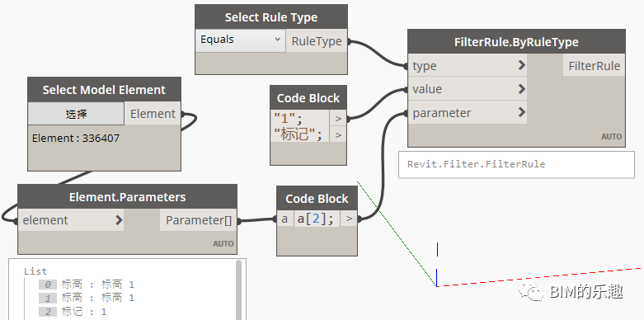Click list item 0 标高 : 标高 1
Screen dimensions: 644x320
(x=98, y=285)
